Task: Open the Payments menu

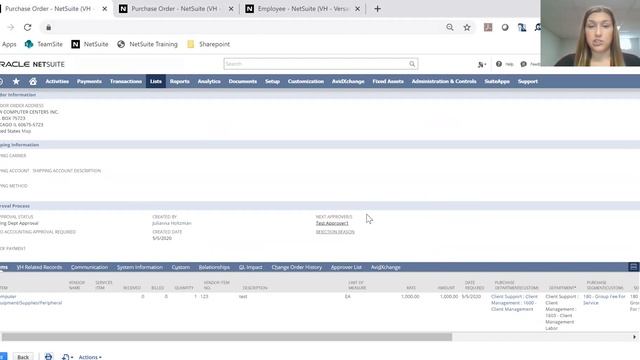Action: 89,81
